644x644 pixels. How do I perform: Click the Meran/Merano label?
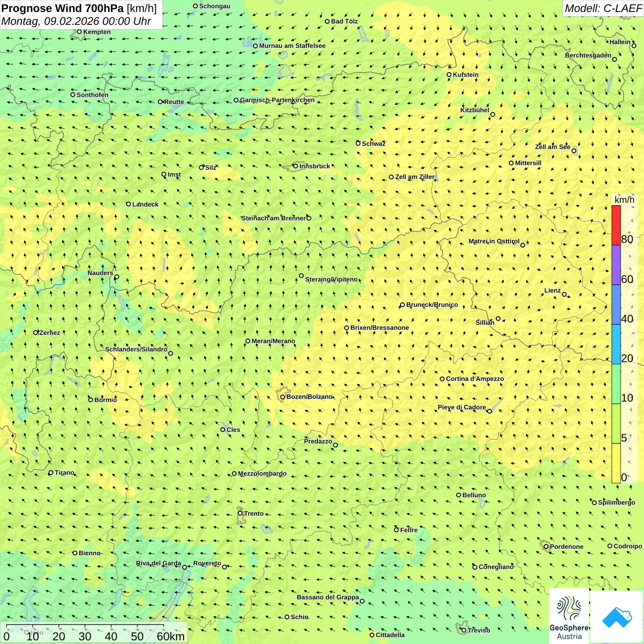(273, 341)
